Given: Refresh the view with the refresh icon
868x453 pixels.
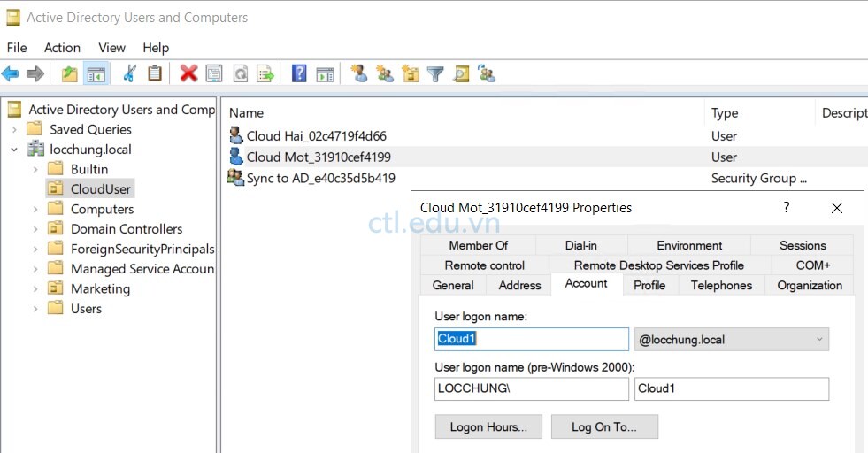Looking at the screenshot, I should (241, 73).
